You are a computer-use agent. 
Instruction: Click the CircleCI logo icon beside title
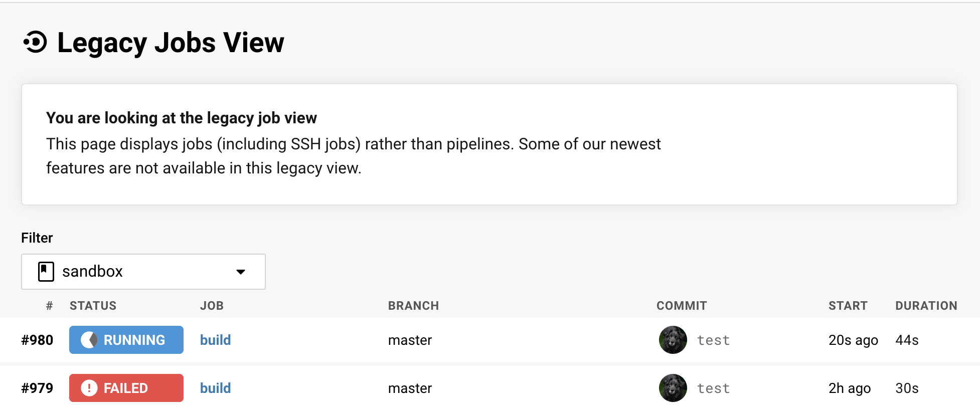[36, 42]
